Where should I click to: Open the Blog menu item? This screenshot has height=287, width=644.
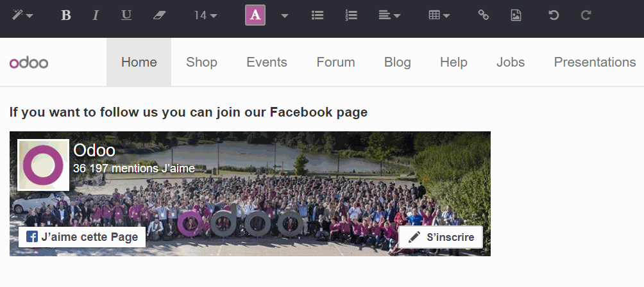(x=398, y=62)
